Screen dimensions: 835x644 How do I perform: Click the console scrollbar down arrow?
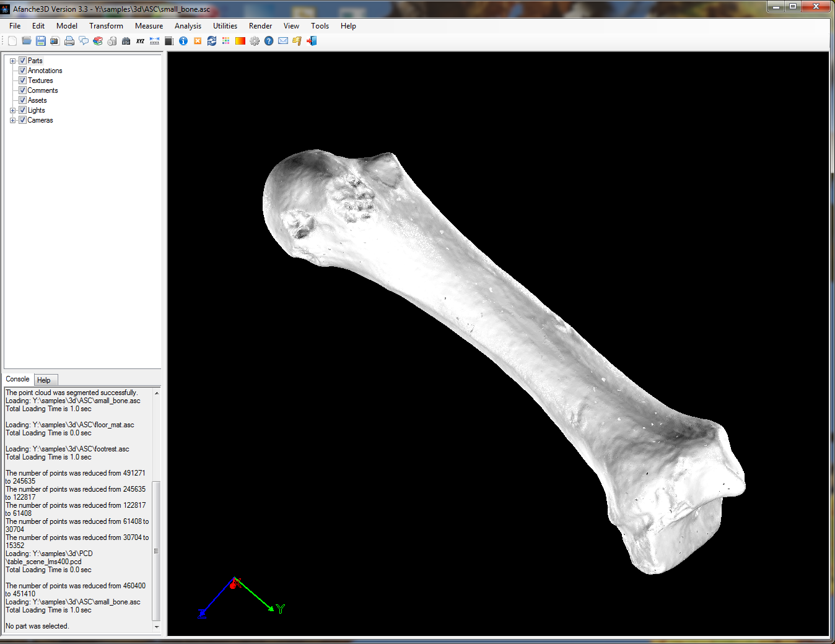click(157, 627)
